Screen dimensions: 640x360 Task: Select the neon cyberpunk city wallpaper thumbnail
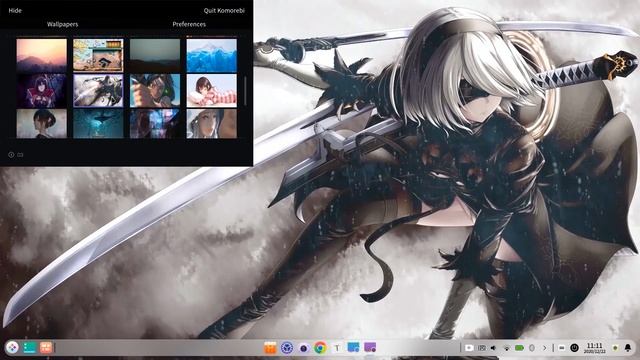tap(155, 124)
